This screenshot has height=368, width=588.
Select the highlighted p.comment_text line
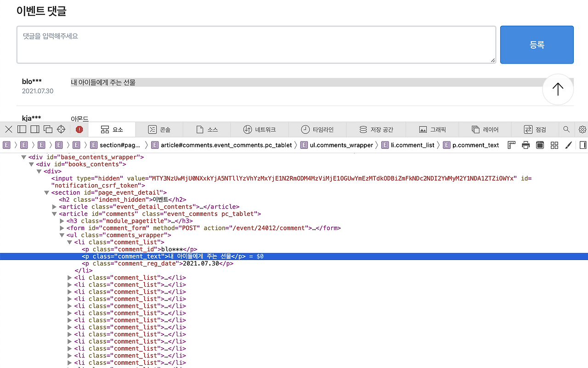[x=294, y=256]
